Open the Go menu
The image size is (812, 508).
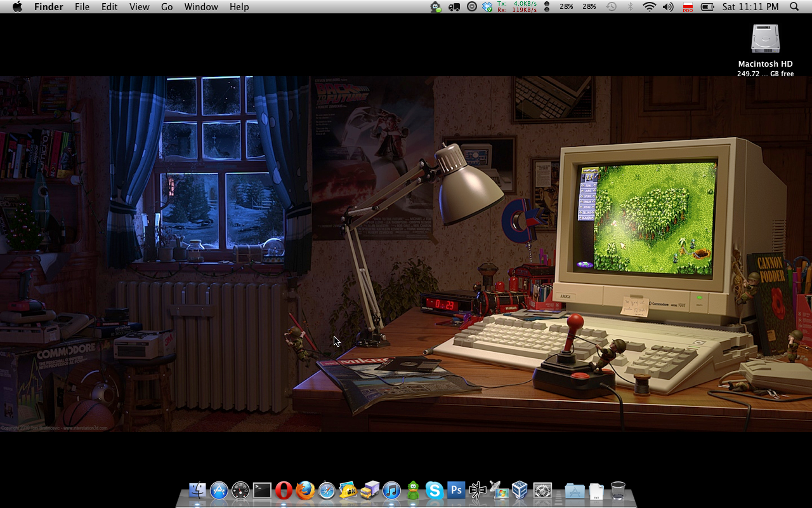167,7
